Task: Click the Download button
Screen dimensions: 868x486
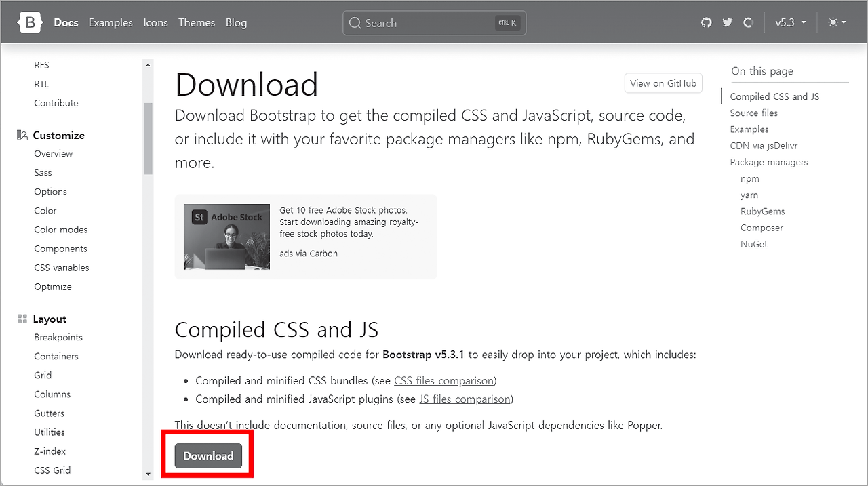Action: [208, 456]
